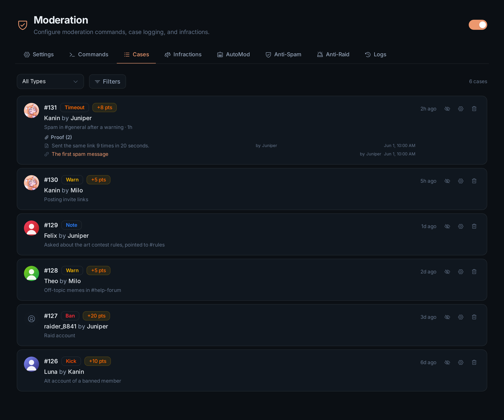Click the +10 pts badge
Viewport: 504px width, 420px height.
98,361
